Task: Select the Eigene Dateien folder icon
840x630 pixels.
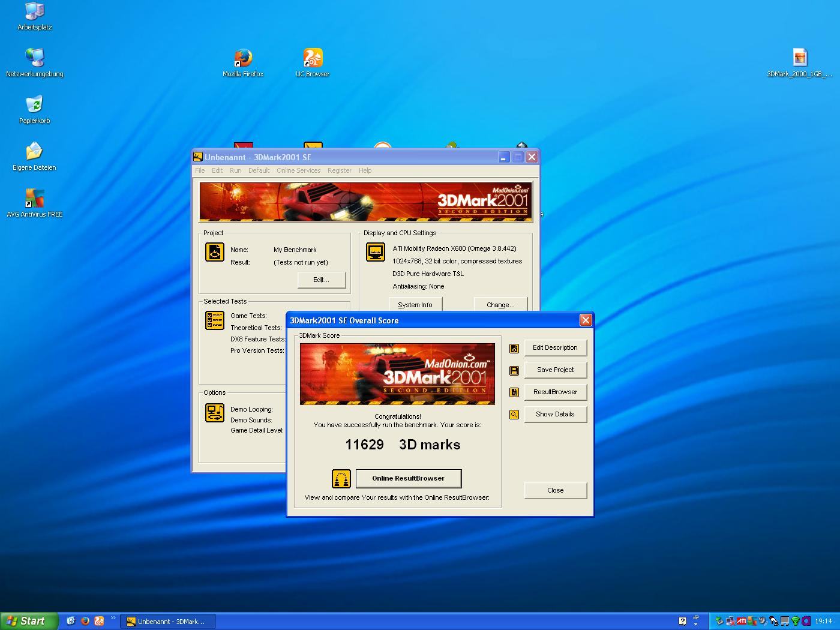Action: 34,157
